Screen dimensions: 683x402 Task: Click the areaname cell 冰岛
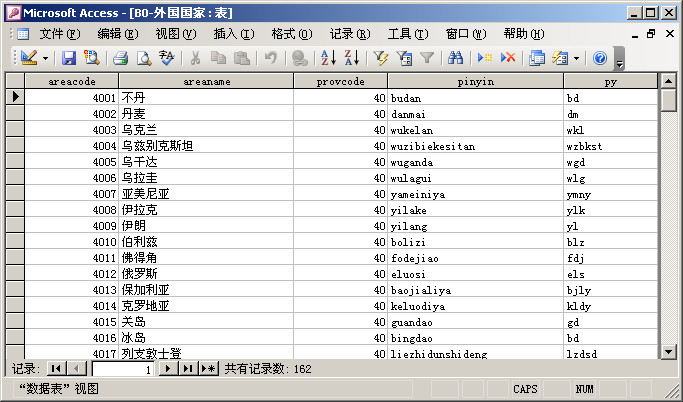pos(206,338)
